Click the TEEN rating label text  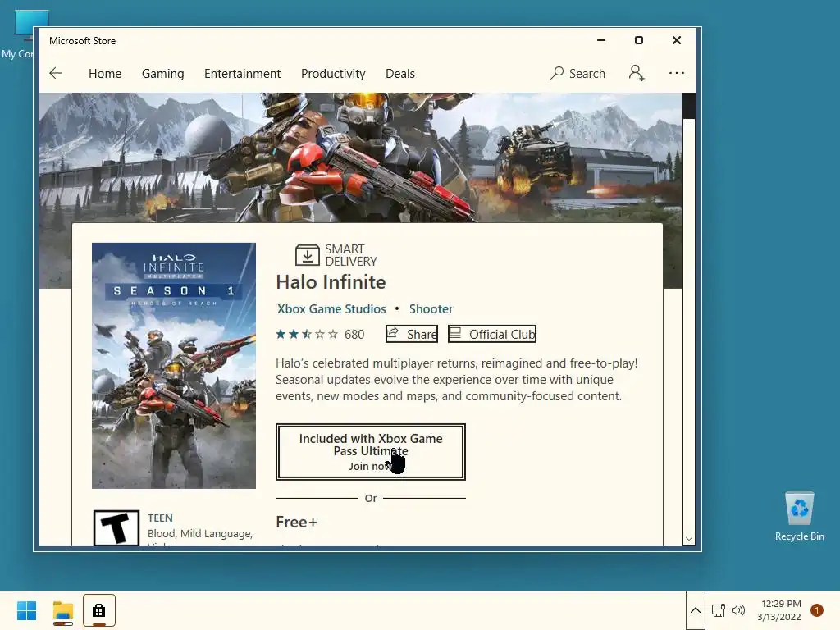(160, 518)
